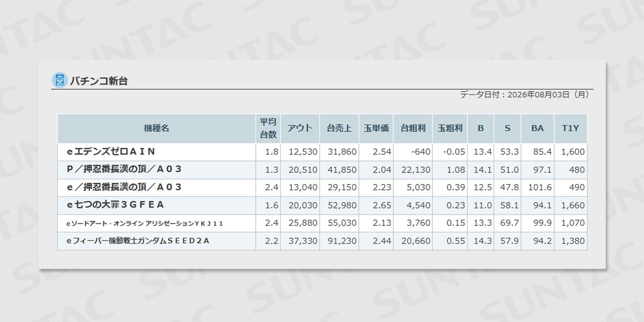Click the 玉粗利 value 1.08
Image resolution: width=644 pixels, height=322 pixels.
click(456, 170)
